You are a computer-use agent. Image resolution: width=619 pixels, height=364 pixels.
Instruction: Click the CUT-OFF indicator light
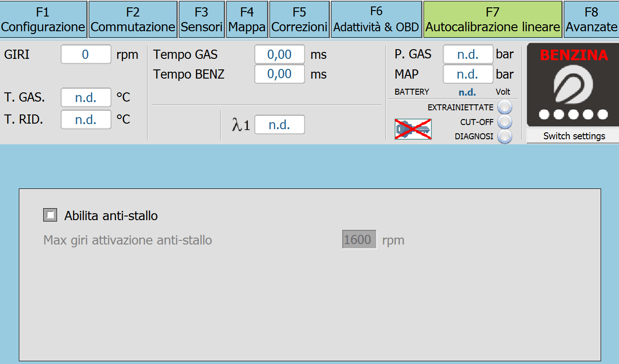point(505,122)
